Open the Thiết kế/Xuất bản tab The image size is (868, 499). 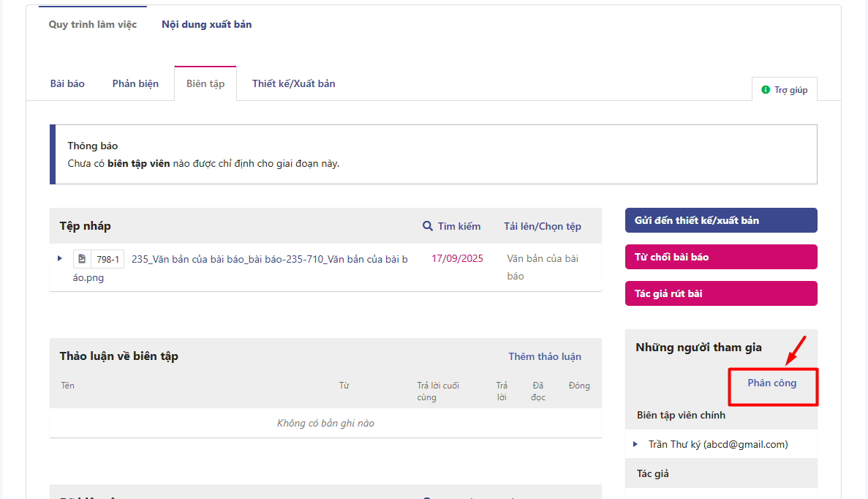293,83
